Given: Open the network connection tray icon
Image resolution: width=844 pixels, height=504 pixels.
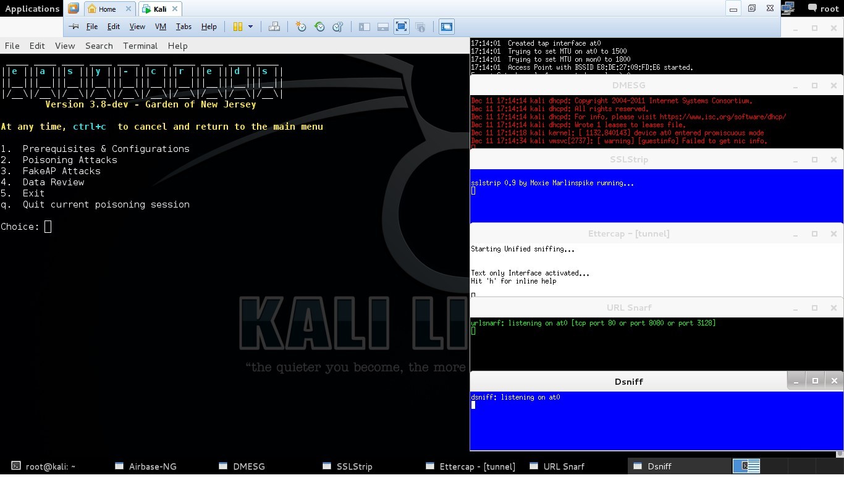Looking at the screenshot, I should [x=788, y=8].
